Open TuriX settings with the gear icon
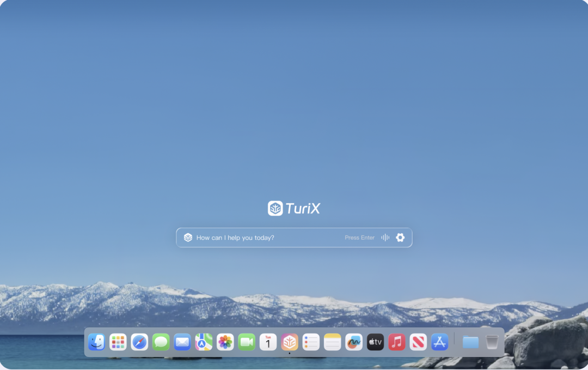Image resolution: width=588 pixels, height=370 pixels. (x=400, y=238)
